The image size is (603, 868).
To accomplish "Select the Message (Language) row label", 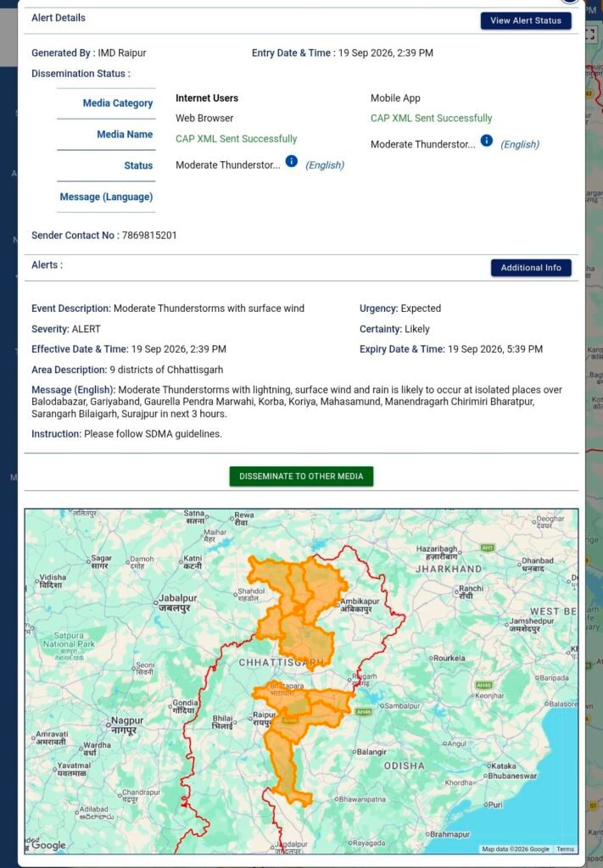I will 106,197.
